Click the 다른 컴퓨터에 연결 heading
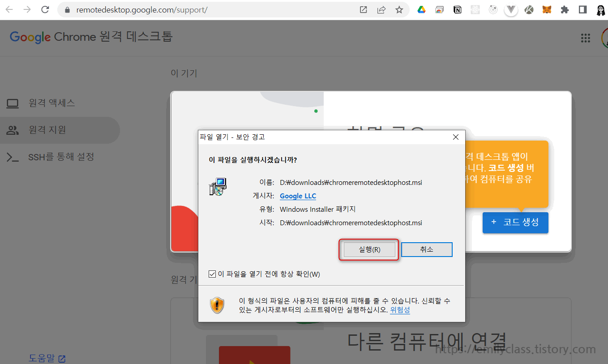This screenshot has height=364, width=608. 427,341
